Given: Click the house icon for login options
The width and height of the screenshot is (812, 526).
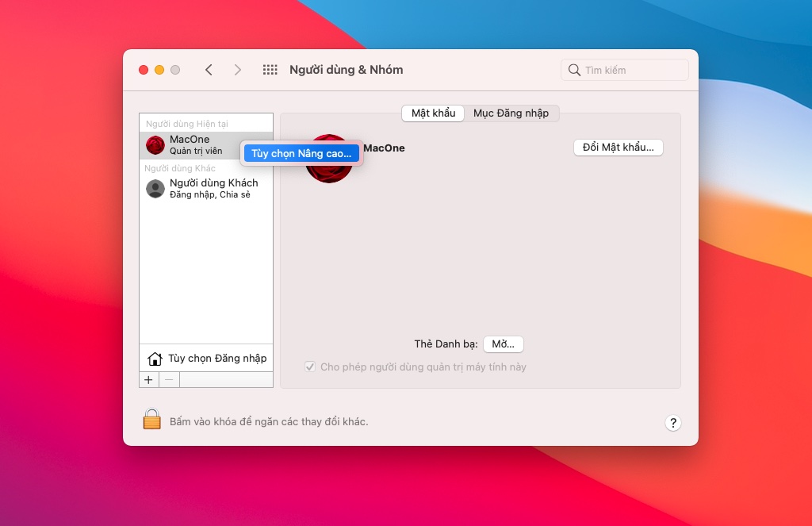Looking at the screenshot, I should 155,359.
